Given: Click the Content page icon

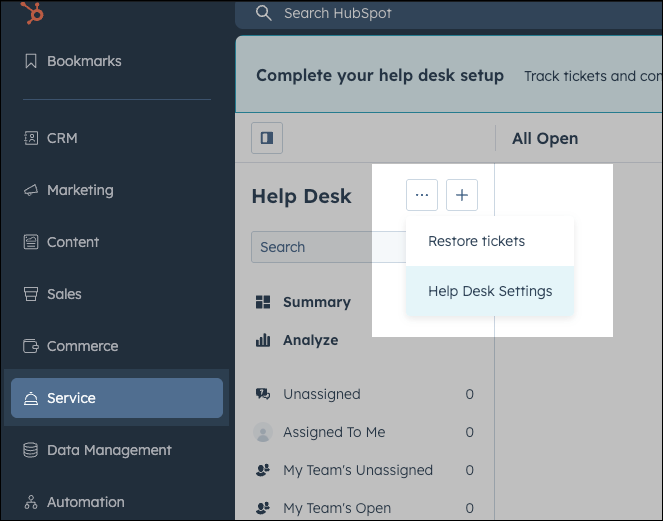Looking at the screenshot, I should click(x=31, y=242).
